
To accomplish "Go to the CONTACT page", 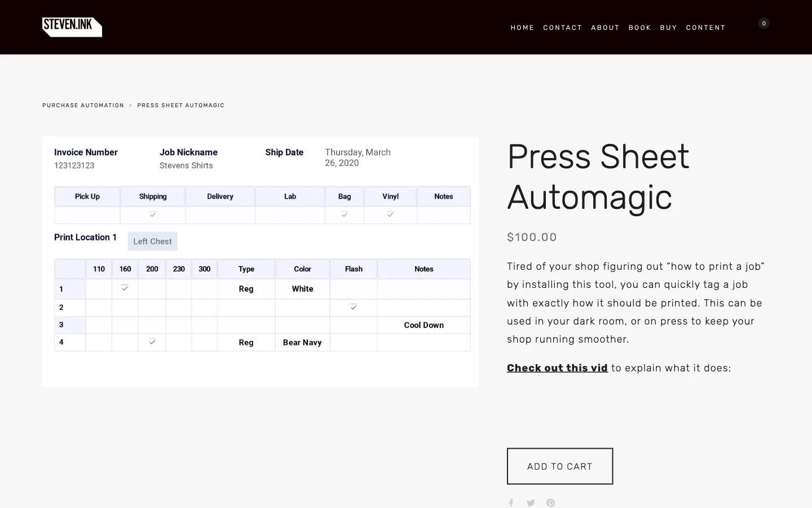I will click(x=562, y=28).
